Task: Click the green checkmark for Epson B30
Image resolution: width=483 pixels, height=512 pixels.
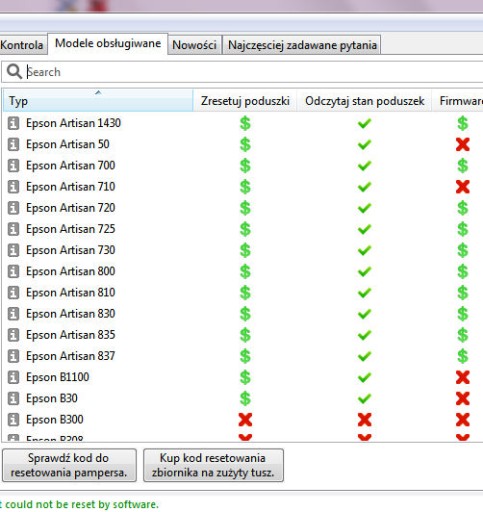Action: tap(364, 398)
